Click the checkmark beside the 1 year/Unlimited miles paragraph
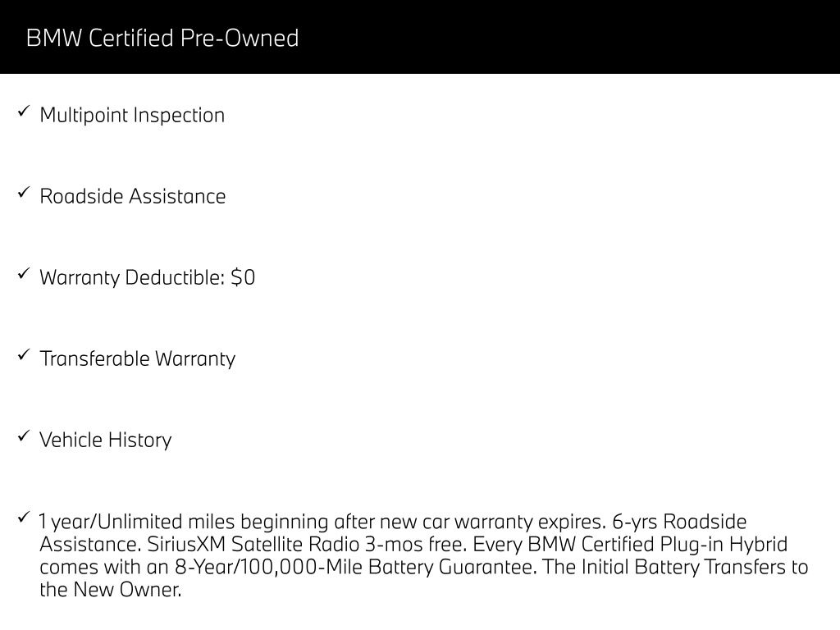 [x=23, y=518]
